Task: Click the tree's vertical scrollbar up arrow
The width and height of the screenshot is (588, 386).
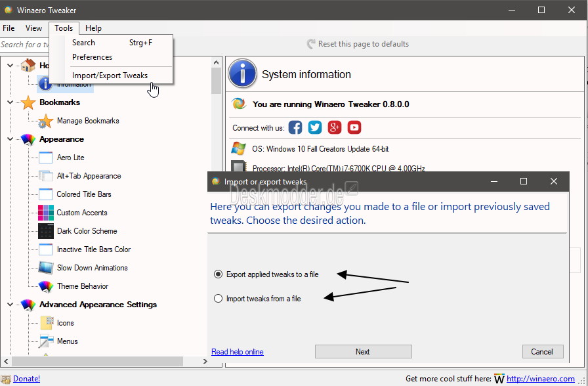Action: (x=216, y=62)
